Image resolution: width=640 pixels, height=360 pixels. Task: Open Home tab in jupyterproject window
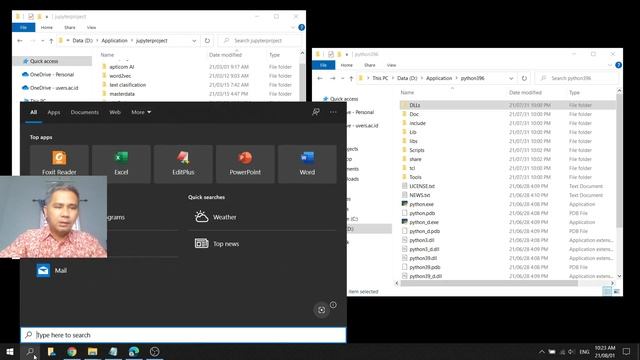coord(47,27)
